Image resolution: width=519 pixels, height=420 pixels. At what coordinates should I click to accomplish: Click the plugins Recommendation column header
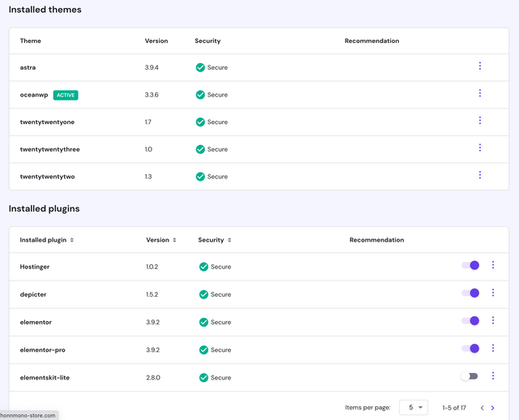click(x=376, y=240)
